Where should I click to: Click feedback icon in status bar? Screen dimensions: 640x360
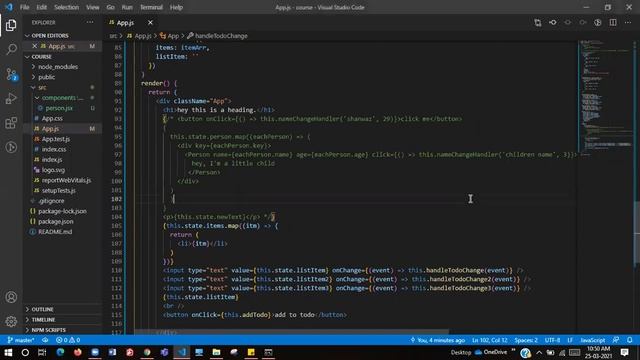(x=616, y=340)
